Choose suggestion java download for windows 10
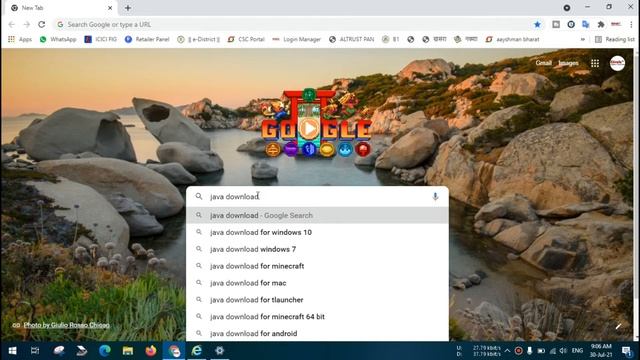The image size is (640, 360). (x=317, y=232)
